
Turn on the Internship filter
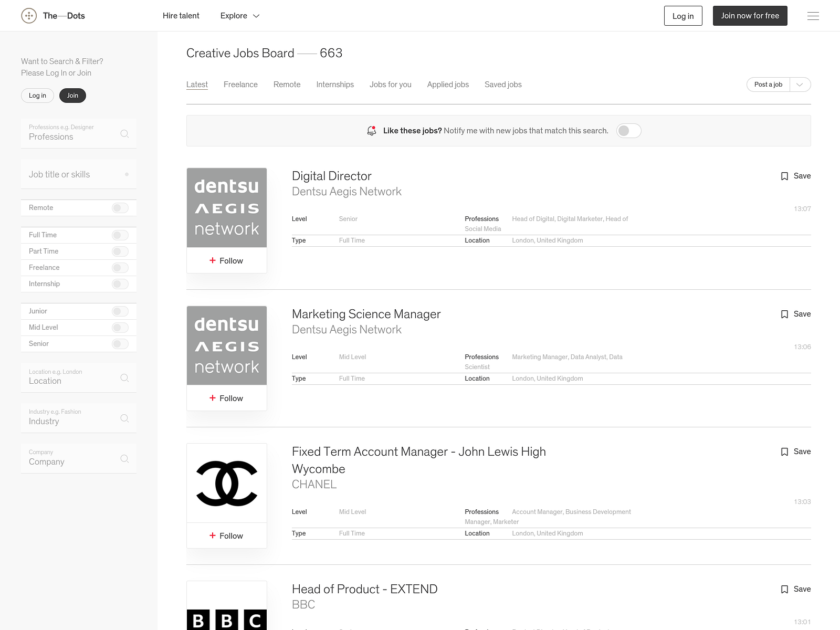pos(120,284)
